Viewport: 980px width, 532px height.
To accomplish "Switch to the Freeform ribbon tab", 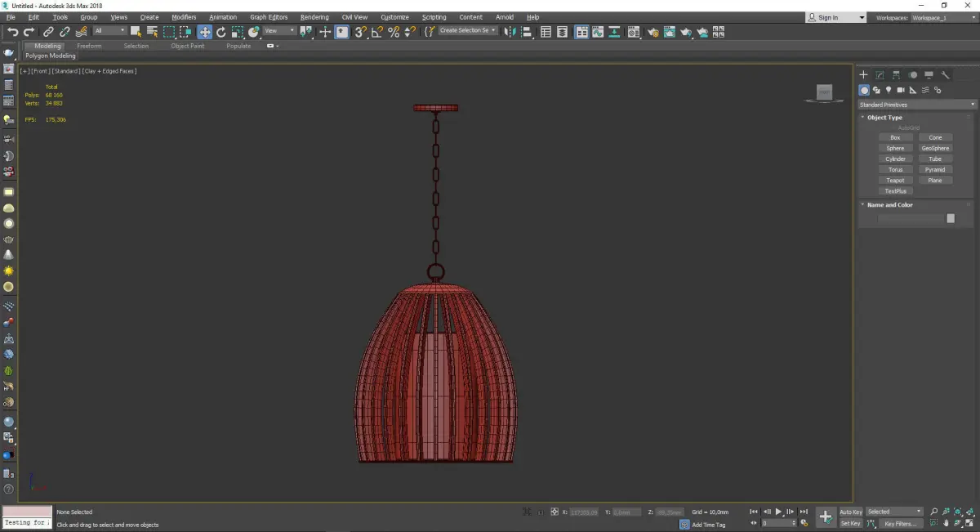I will click(89, 46).
